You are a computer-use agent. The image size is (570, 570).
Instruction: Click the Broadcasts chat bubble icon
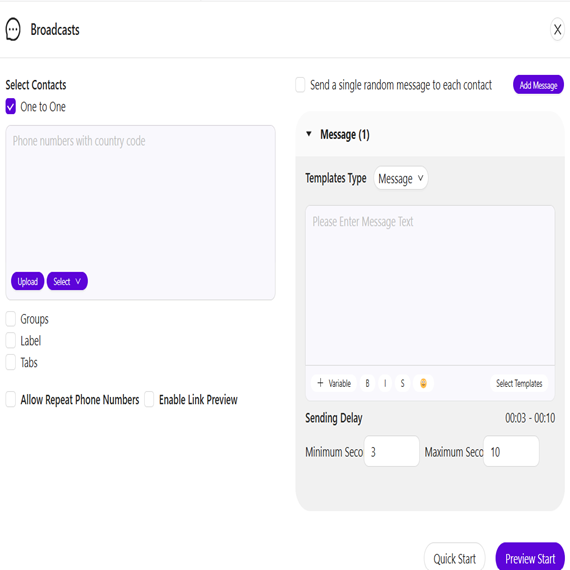(x=13, y=29)
